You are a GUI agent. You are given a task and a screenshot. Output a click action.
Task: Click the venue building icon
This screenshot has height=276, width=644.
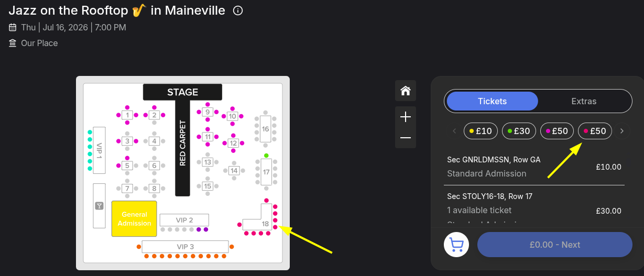[x=13, y=43]
